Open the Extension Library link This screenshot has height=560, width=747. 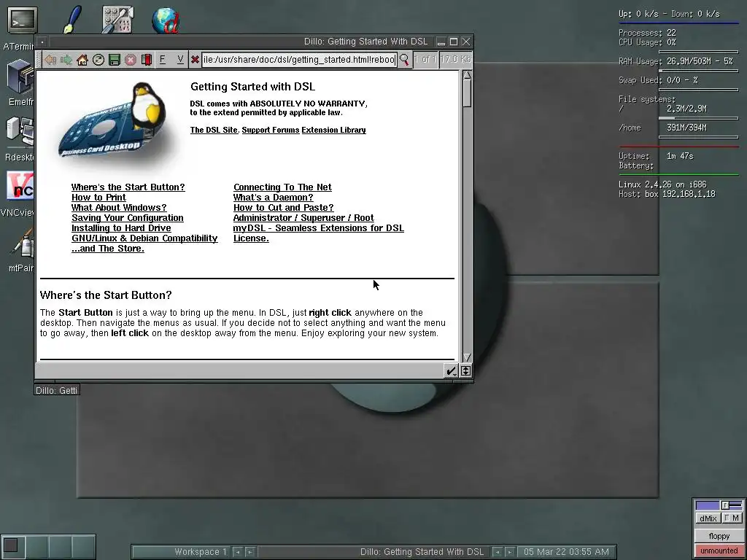click(333, 130)
